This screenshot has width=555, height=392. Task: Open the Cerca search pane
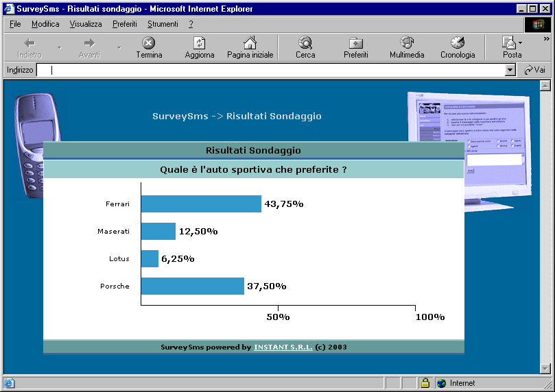point(305,48)
